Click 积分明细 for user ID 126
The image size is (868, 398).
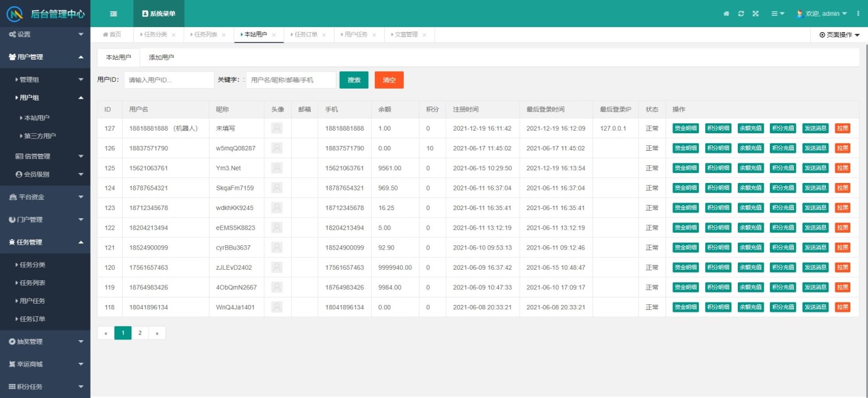tap(718, 148)
